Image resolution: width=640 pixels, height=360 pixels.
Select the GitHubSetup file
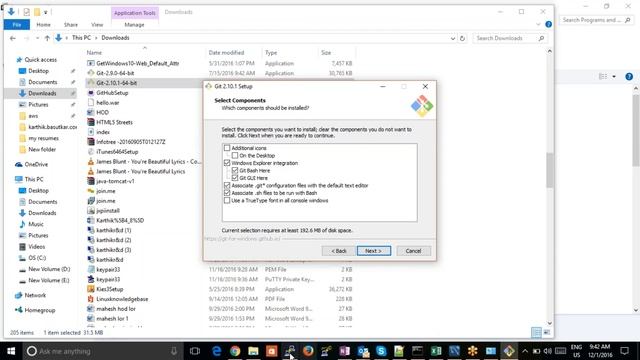point(112,93)
